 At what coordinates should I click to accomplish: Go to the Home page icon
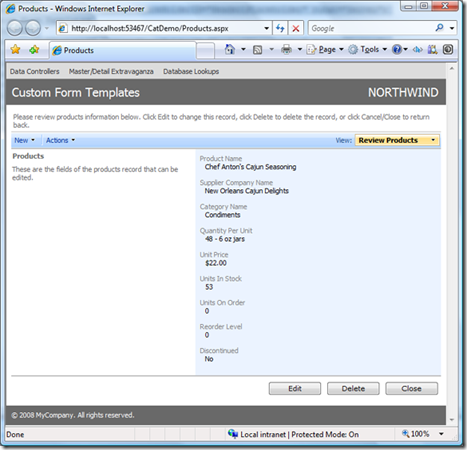click(230, 50)
